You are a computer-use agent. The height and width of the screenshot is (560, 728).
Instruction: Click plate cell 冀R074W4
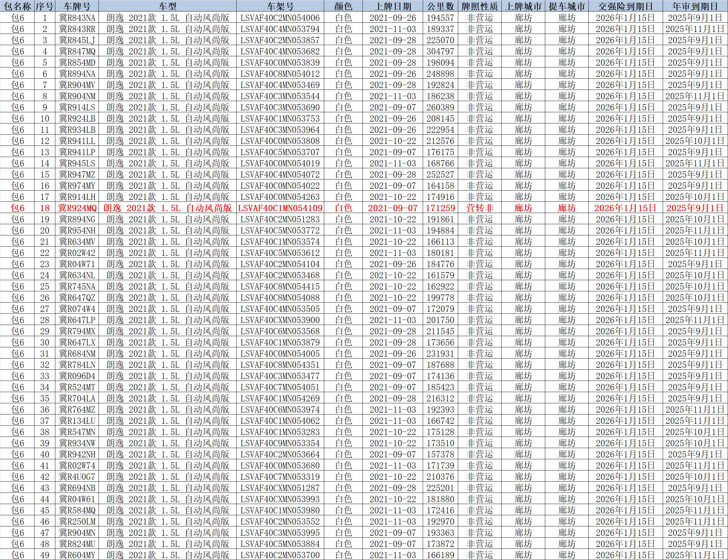[x=77, y=309]
